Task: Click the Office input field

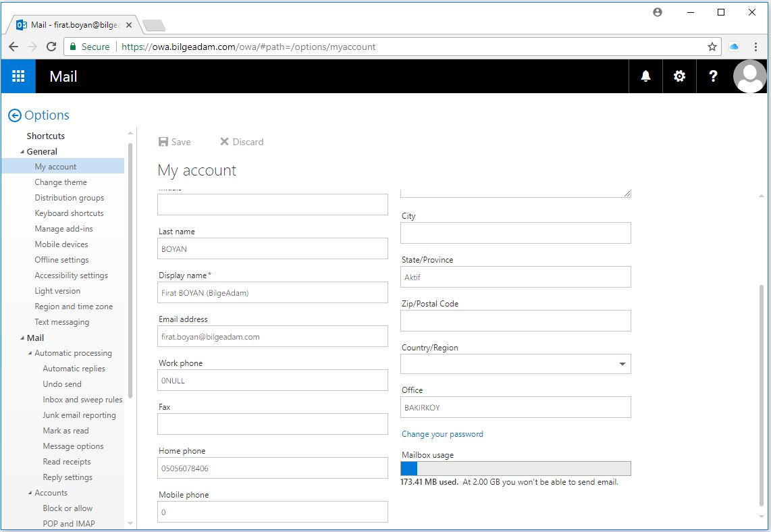Action: pos(515,407)
